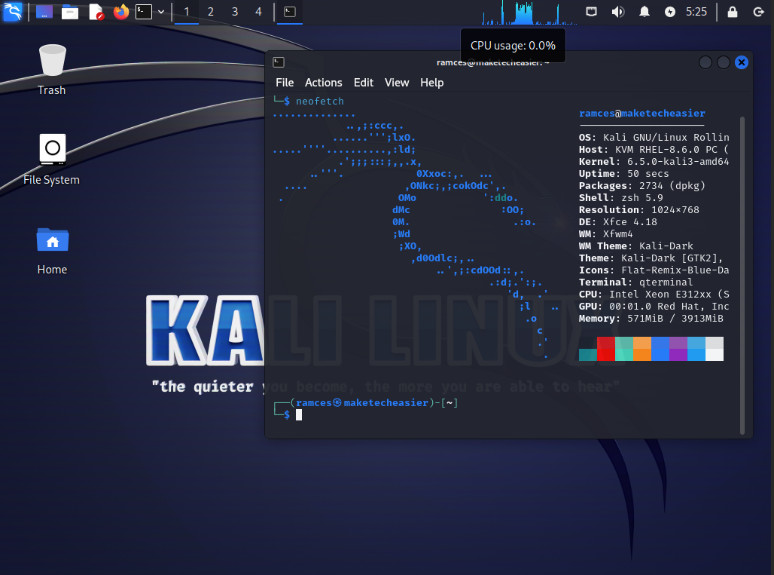Click the 'neofetch' command text
774x575 pixels.
coord(320,101)
